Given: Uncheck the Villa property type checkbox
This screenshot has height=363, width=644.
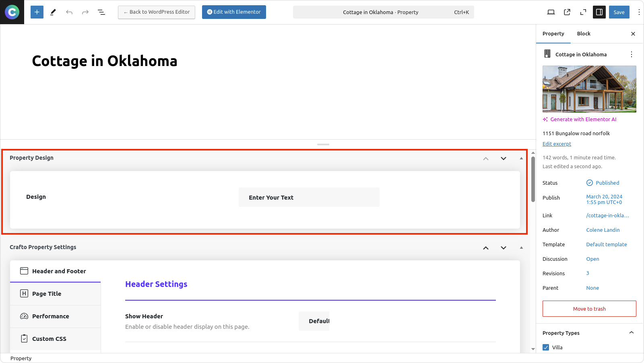Looking at the screenshot, I should tap(546, 347).
